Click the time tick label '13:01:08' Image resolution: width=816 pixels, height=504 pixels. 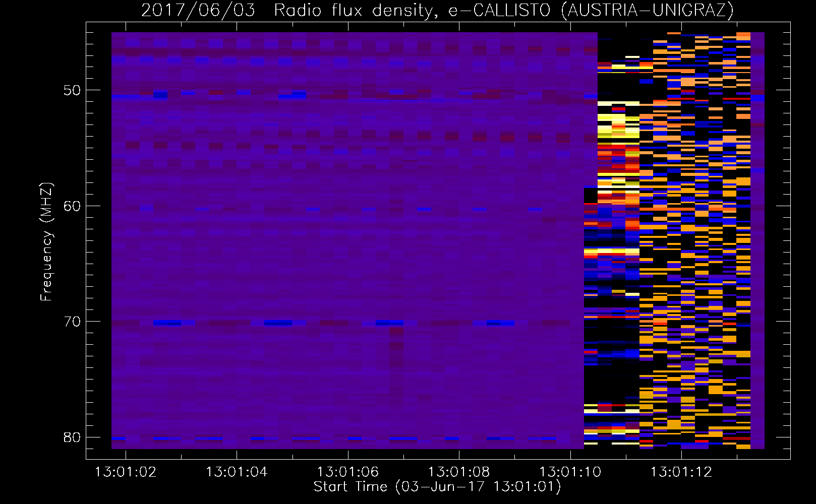pos(459,472)
